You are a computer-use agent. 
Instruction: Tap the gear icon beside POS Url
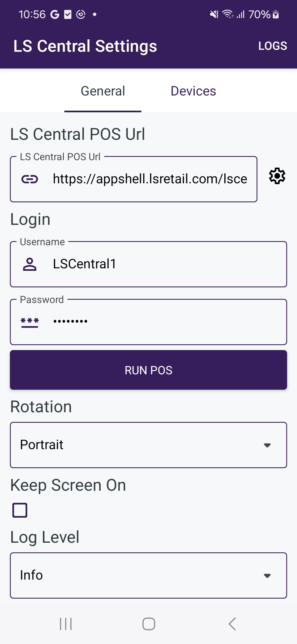pyautogui.click(x=277, y=176)
